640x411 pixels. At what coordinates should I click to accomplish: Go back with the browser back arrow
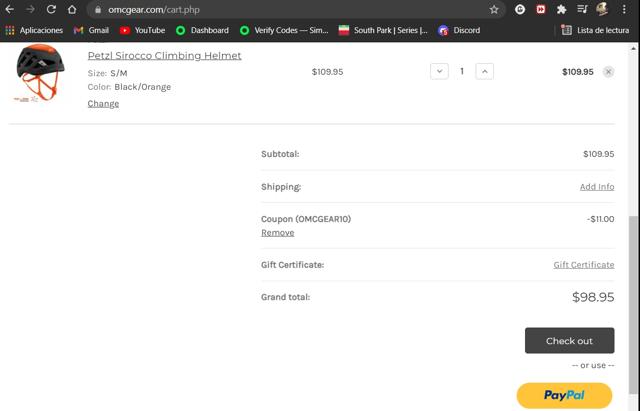coord(9,9)
